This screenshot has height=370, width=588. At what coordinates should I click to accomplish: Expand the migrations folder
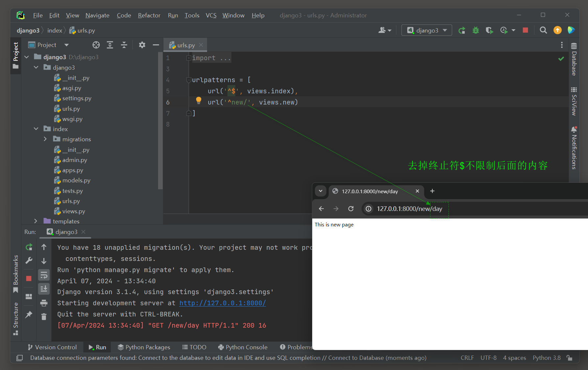(45, 139)
